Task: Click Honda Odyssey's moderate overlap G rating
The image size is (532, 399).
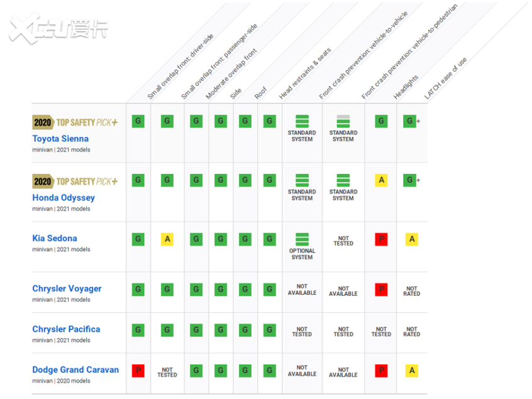Action: 196,180
